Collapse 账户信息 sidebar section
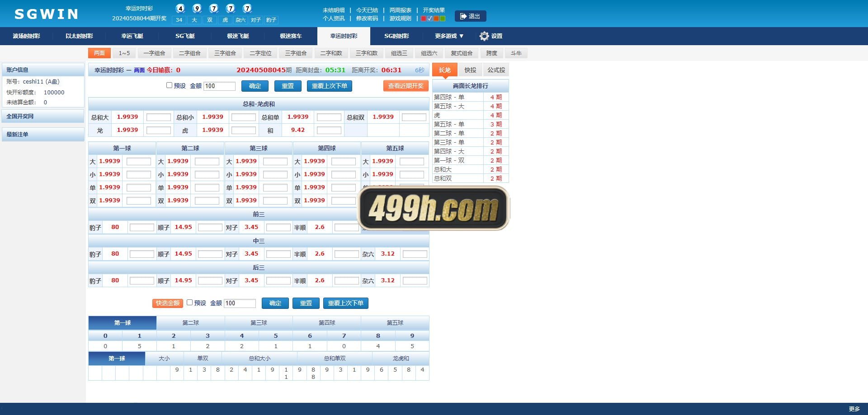 [x=43, y=70]
